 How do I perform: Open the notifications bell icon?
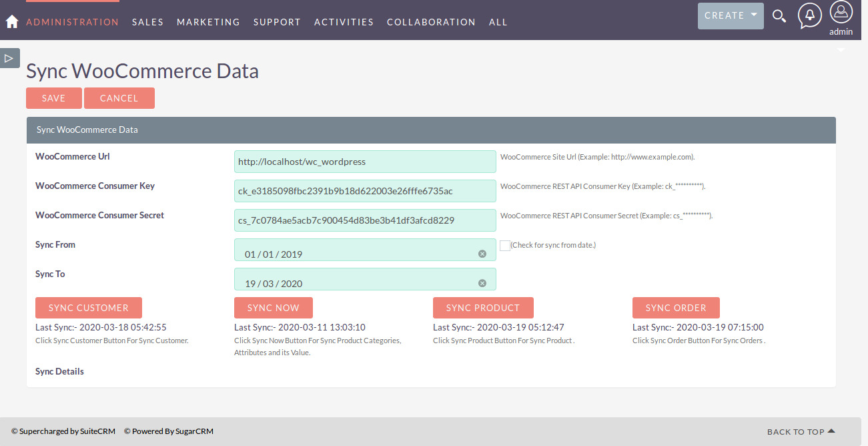point(809,15)
